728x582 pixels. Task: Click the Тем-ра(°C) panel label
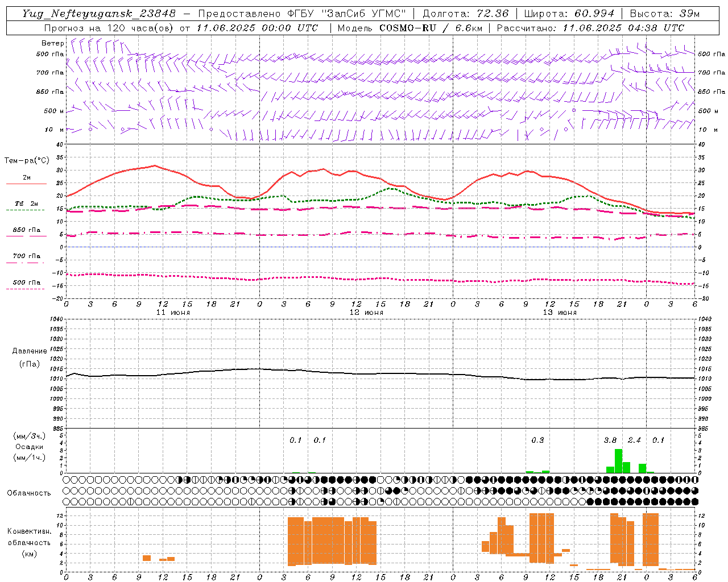coord(27,161)
